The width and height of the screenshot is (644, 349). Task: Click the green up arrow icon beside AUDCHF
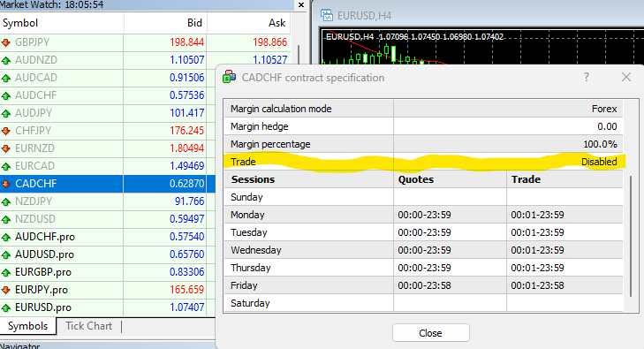pyautogui.click(x=6, y=95)
